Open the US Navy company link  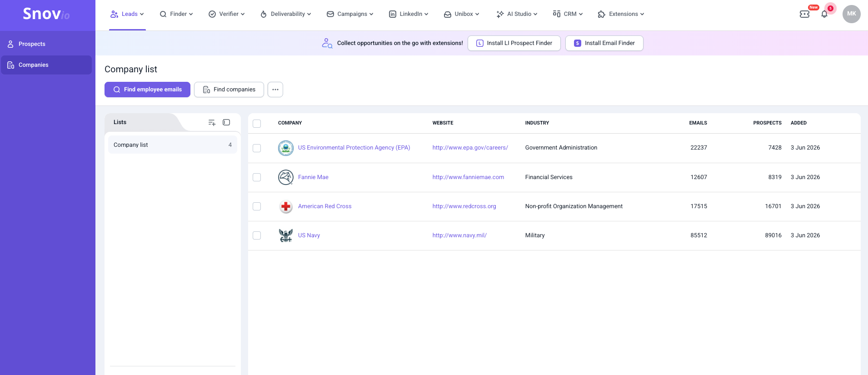pos(309,235)
